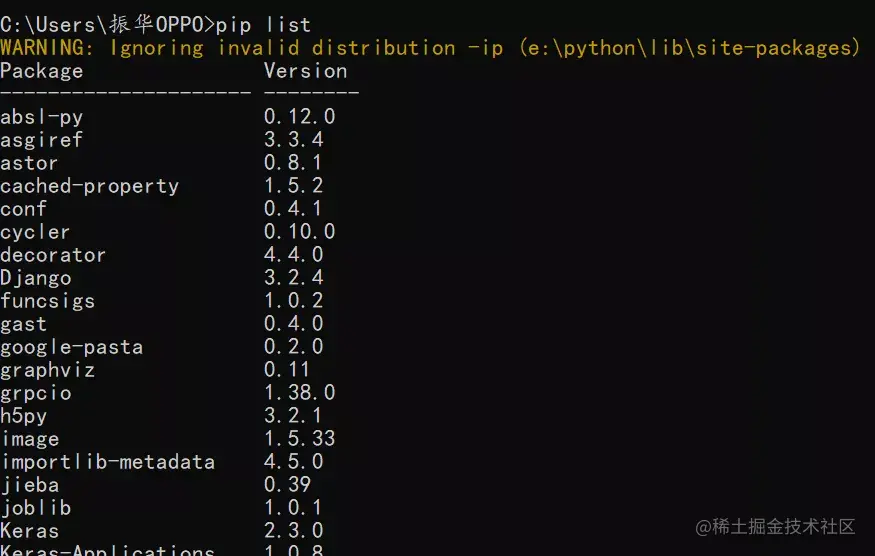Click version 1.0.2 of funcsigs
This screenshot has height=556, width=875.
click(294, 301)
